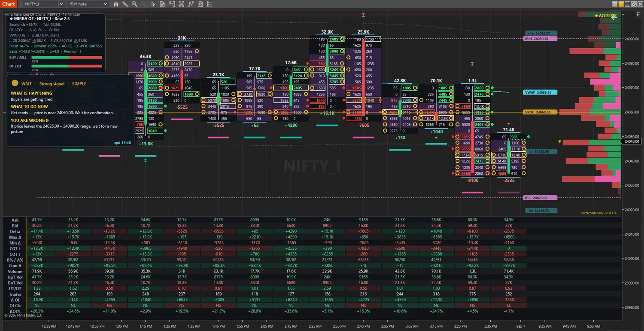This screenshot has width=644, height=331.
Task: Click the 3:15 PM time axis label
Action: [x=436, y=326]
